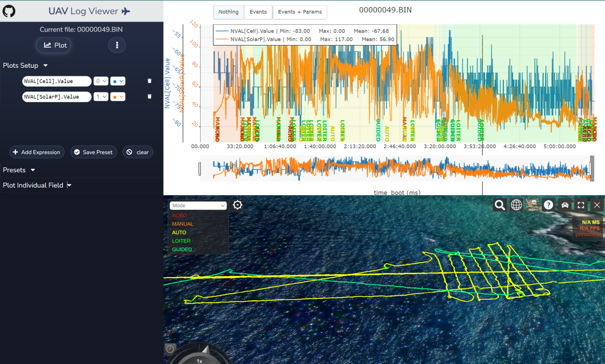
Task: Toggle vehicle view with the car icon
Action: (x=565, y=205)
